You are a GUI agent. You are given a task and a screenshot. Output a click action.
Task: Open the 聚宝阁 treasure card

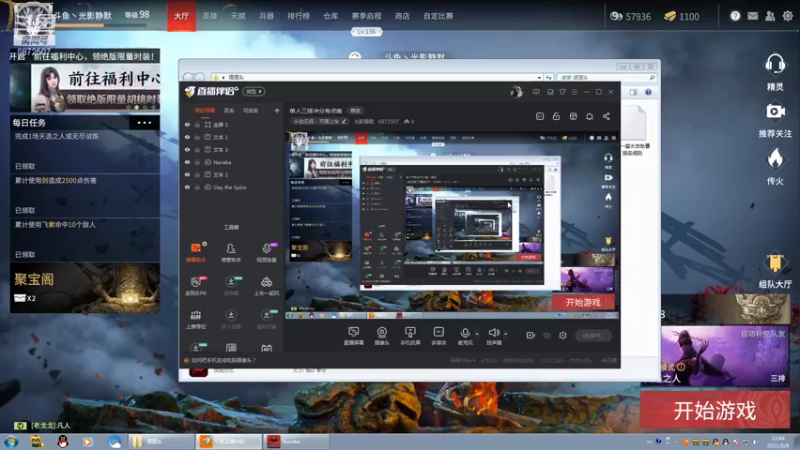[85, 288]
